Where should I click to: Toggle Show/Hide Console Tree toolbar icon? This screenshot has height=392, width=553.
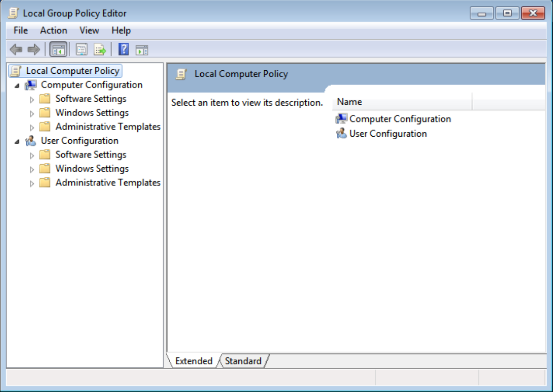point(58,49)
